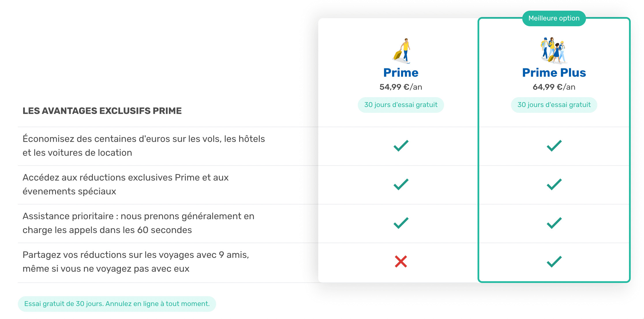644x319 pixels.
Task: Click Prime checkmark for exclusive discounts row
Action: [x=401, y=184]
